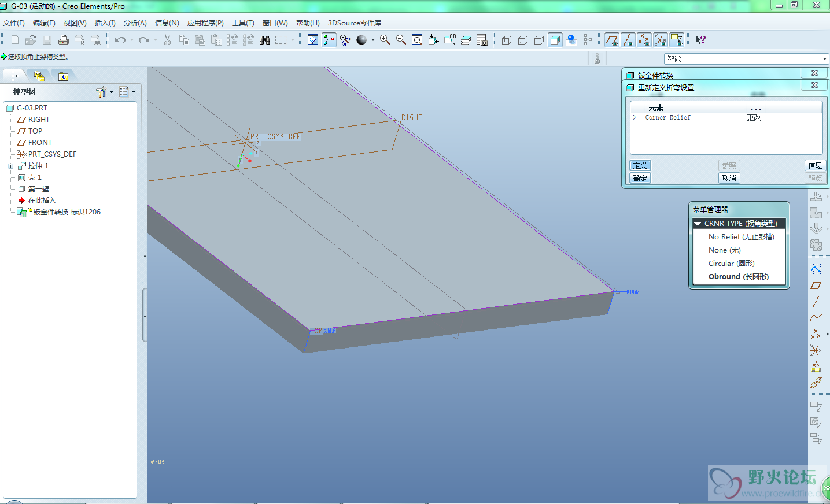Open the saved view list icon
The width and height of the screenshot is (830, 504).
(x=449, y=40)
